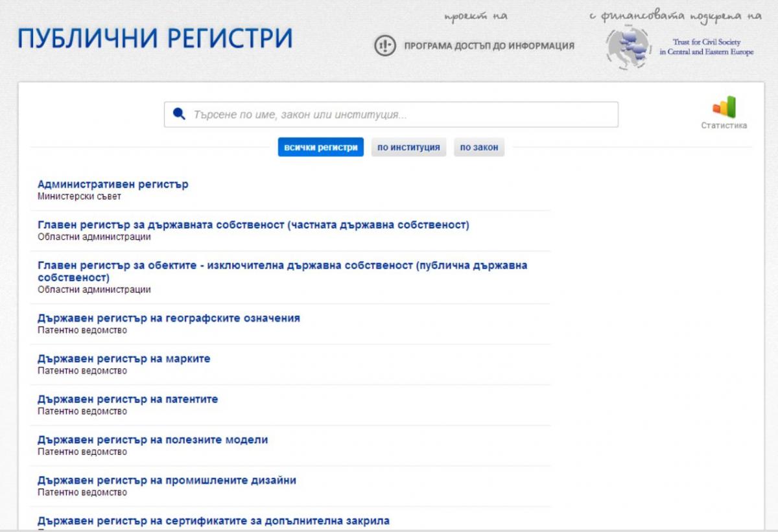The height and width of the screenshot is (532, 778).
Task: Click Патентно ведомство under регистър на марките
Action: [82, 371]
